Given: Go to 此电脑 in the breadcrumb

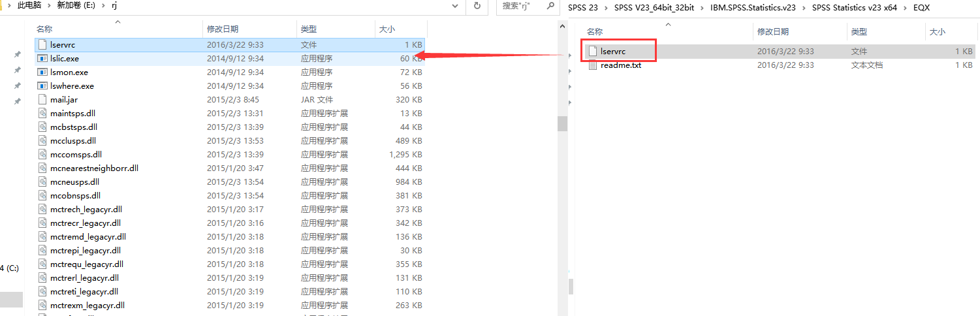Looking at the screenshot, I should [30, 5].
